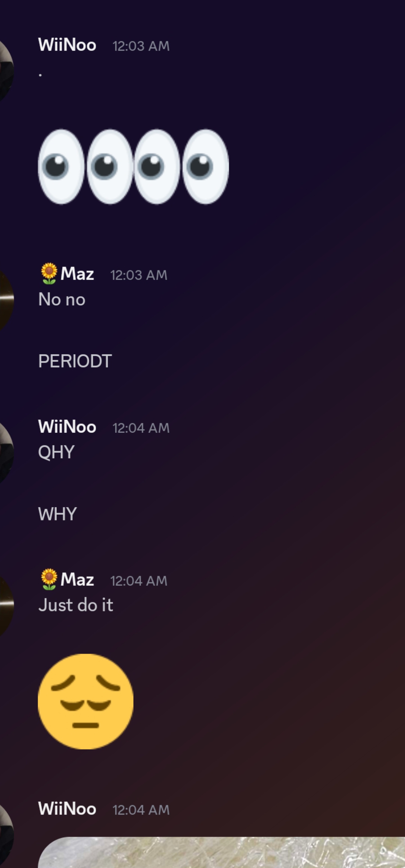Select the WiiNoo username above "QHY"

[x=67, y=427]
